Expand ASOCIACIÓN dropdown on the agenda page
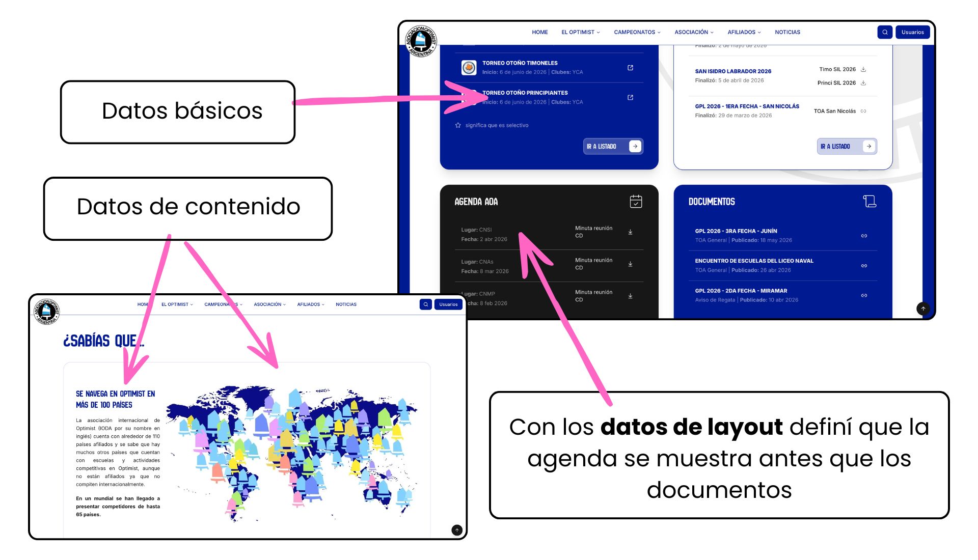 coord(694,32)
